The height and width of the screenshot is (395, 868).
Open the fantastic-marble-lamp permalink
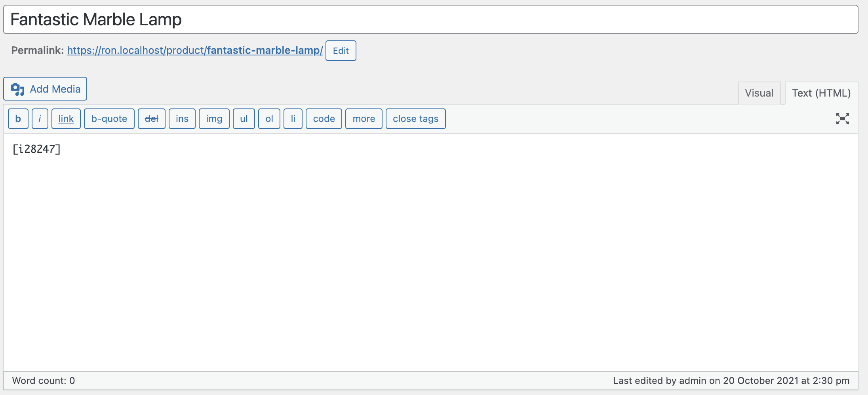click(x=194, y=51)
